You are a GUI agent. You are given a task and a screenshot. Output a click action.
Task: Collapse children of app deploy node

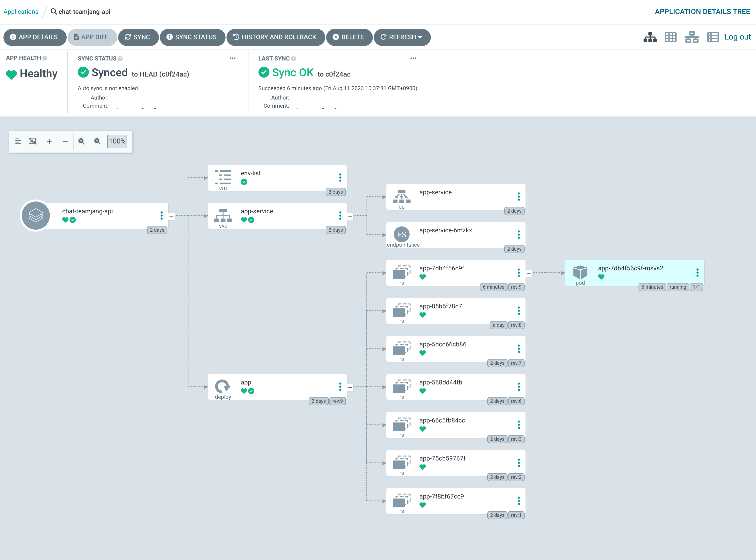pyautogui.click(x=350, y=387)
